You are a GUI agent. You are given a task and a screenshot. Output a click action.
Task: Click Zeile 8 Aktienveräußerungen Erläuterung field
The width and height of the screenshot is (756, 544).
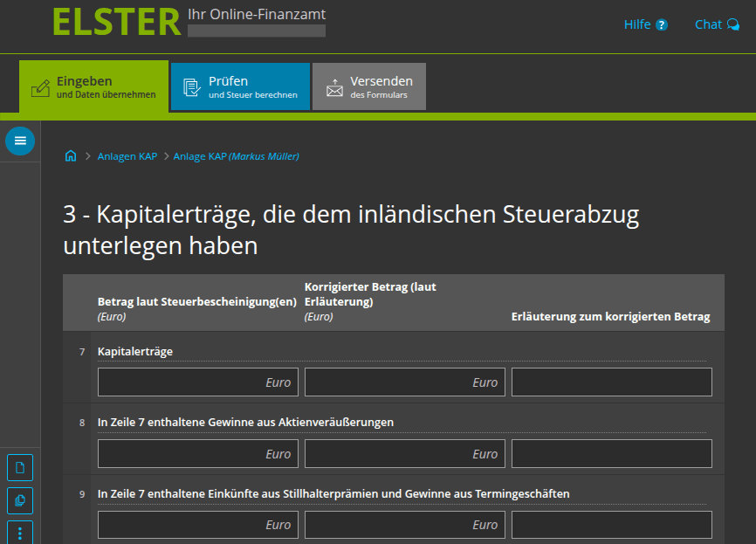[611, 453]
